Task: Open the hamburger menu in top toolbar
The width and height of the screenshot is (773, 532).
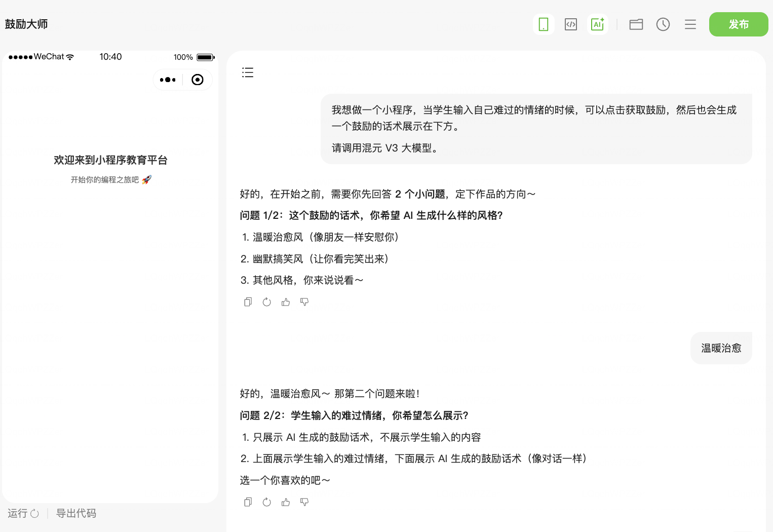Action: point(690,24)
